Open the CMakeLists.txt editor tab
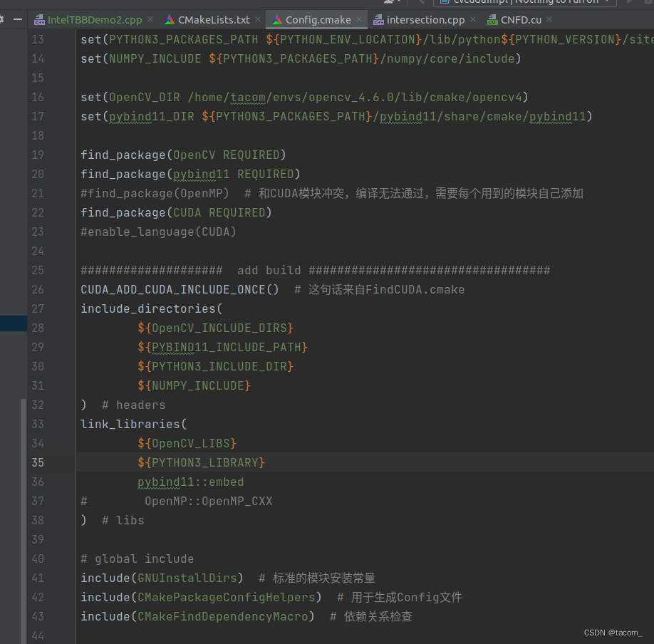The width and height of the screenshot is (654, 644). [214, 20]
